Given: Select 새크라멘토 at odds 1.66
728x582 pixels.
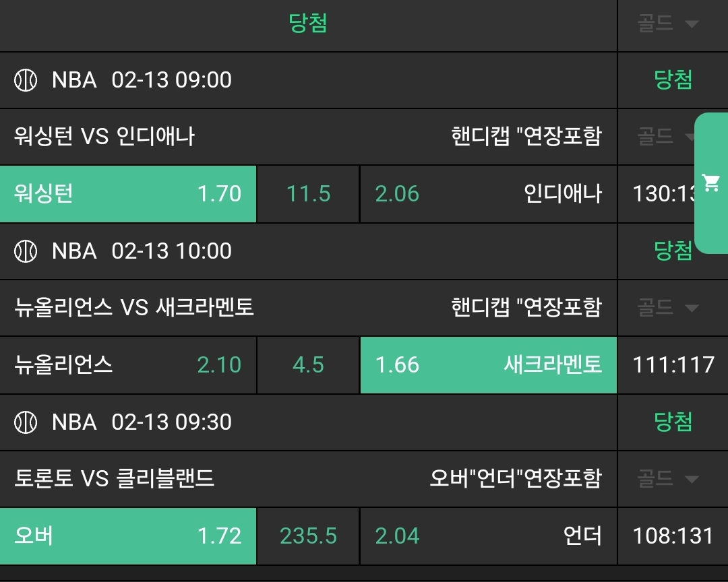Looking at the screenshot, I should 488,365.
